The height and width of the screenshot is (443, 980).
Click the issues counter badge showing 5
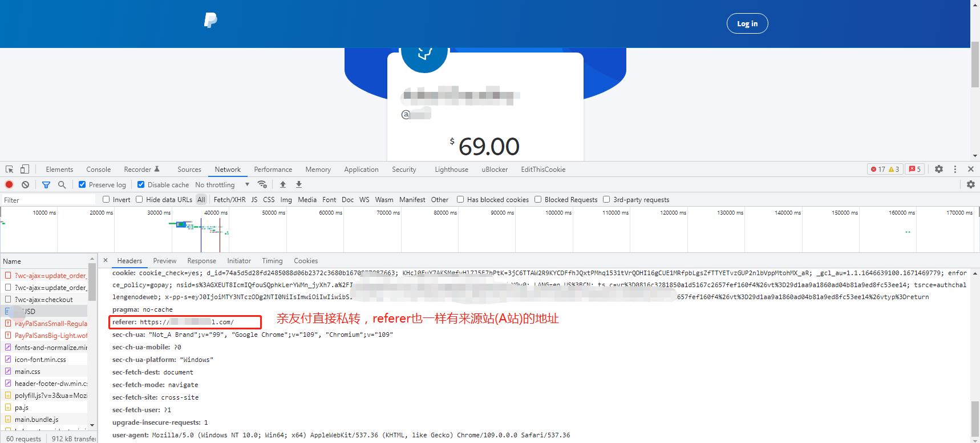915,169
